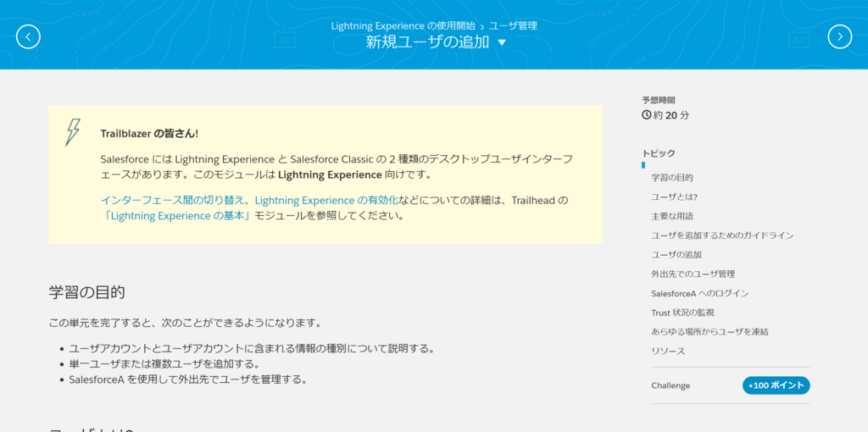Go to previous unit with left arrow
Image resolution: width=868 pixels, height=432 pixels.
28,36
